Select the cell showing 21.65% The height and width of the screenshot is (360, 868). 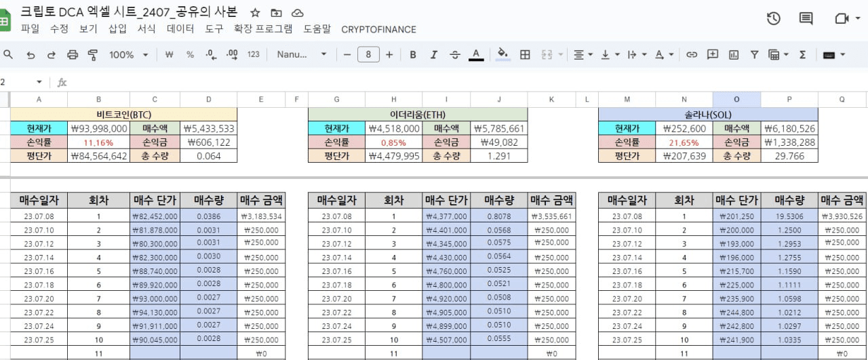click(684, 142)
